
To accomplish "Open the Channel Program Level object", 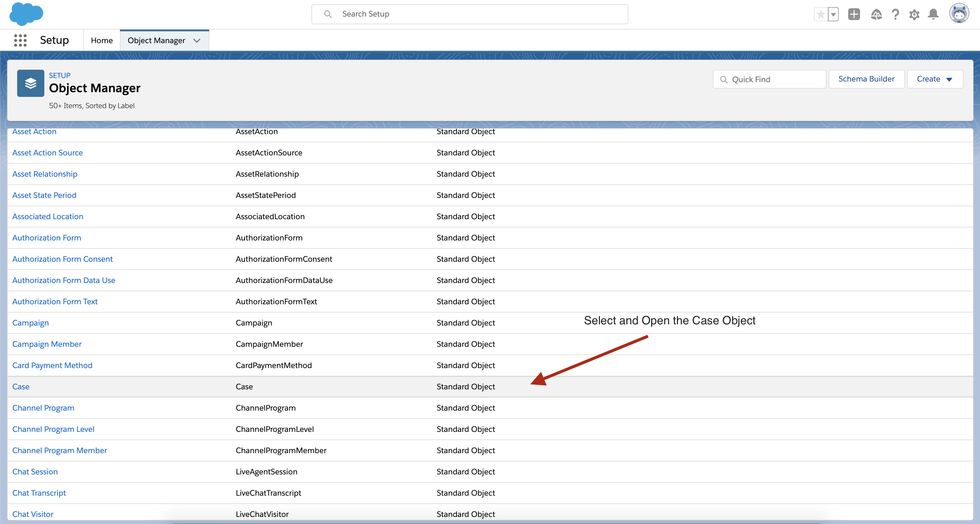I will pos(53,429).
